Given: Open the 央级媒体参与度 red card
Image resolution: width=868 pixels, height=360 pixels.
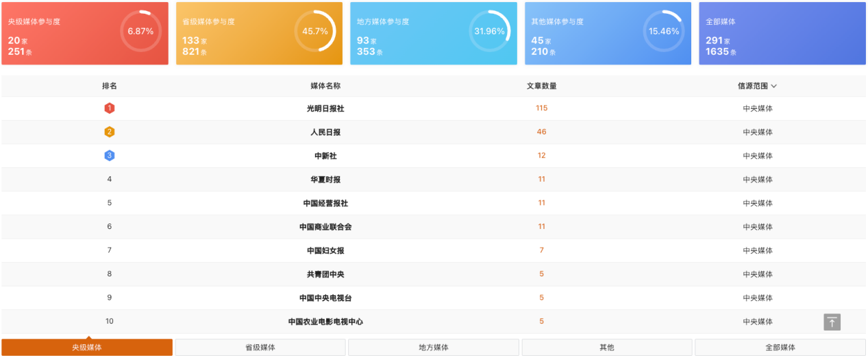Looking at the screenshot, I should (85, 34).
